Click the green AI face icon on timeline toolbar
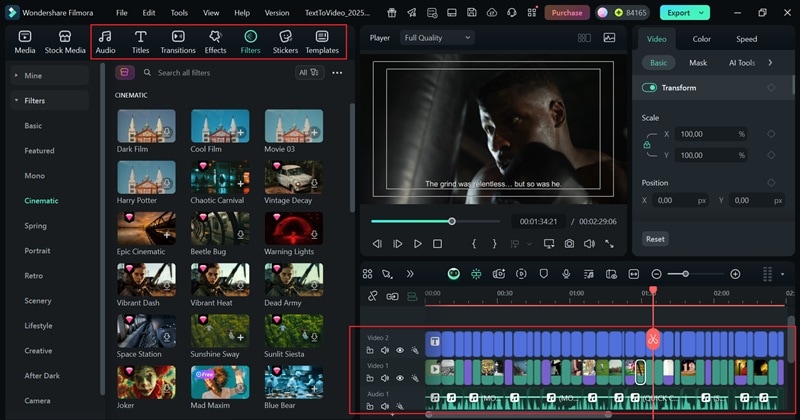Viewport: 800px width, 420px height. (454, 274)
